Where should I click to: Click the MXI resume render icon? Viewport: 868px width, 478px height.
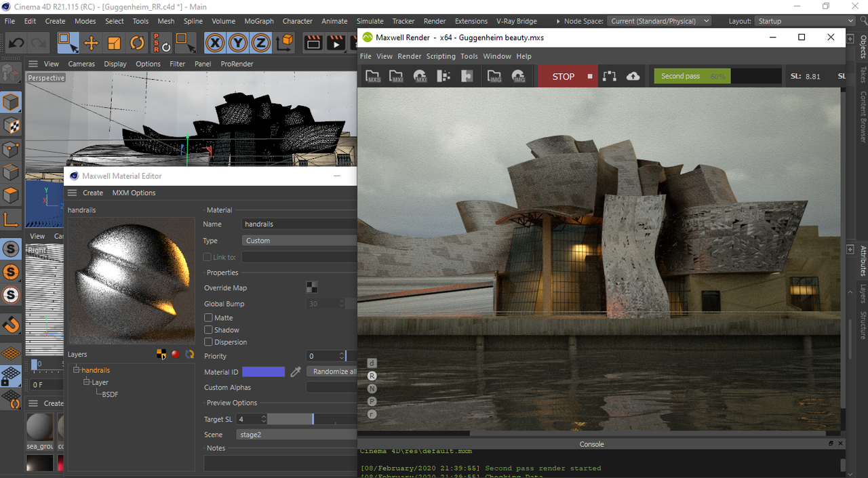pos(420,77)
